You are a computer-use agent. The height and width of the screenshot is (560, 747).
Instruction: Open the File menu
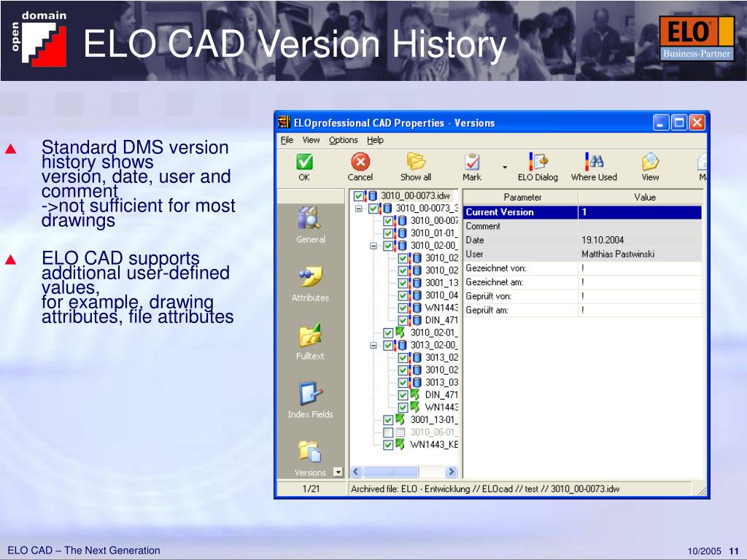click(287, 140)
